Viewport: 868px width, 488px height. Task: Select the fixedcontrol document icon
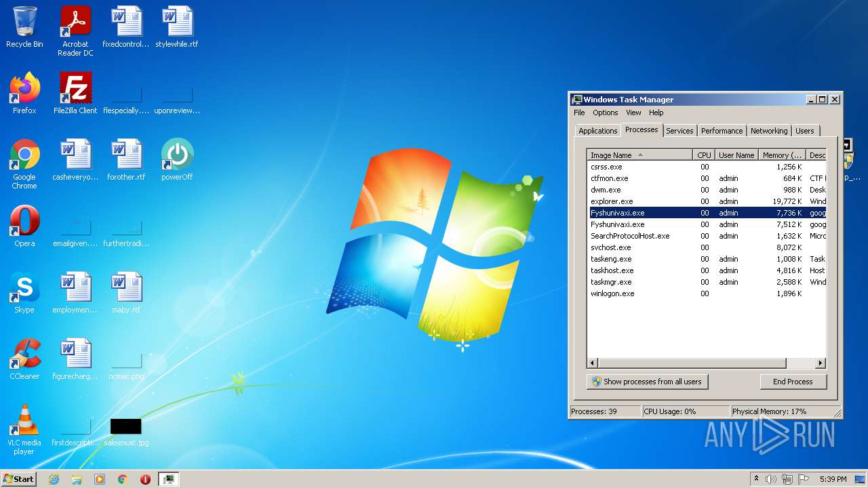(x=126, y=27)
